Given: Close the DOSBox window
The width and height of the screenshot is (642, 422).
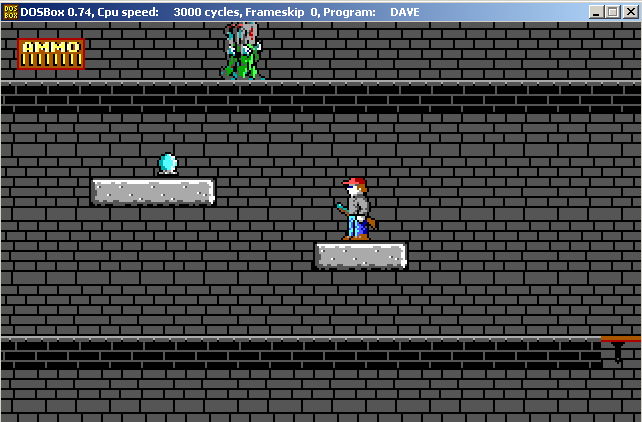Looking at the screenshot, I should click(x=631, y=12).
